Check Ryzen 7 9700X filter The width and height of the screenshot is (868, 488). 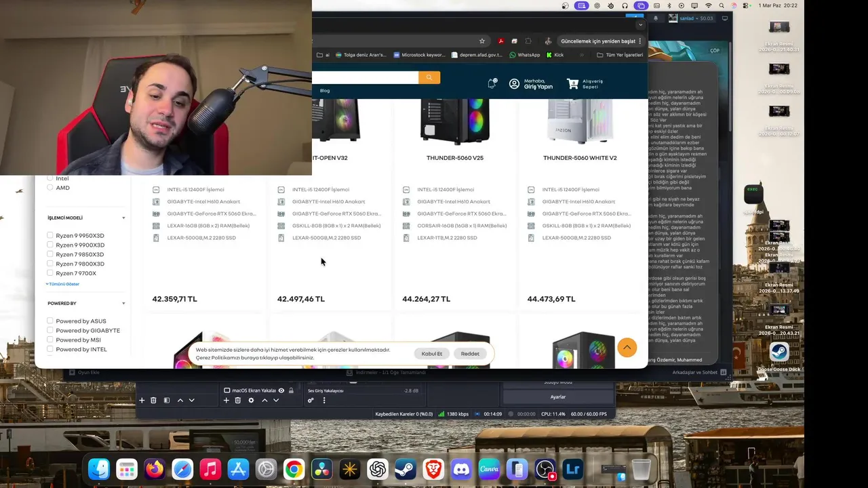(x=50, y=274)
